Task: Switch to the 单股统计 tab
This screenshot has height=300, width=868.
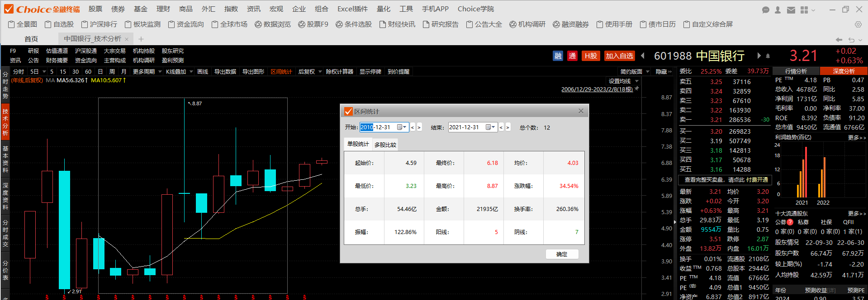Action: click(x=358, y=144)
